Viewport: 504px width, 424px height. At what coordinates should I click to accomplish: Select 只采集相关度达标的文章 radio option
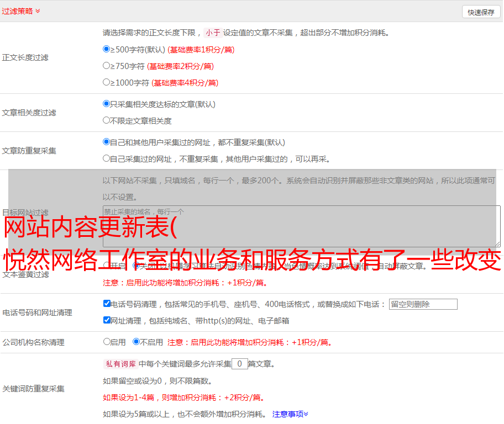(106, 104)
